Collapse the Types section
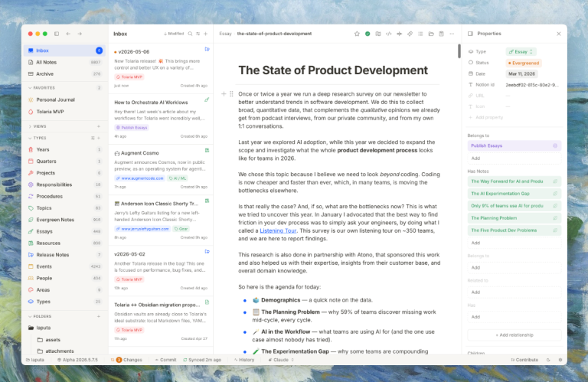The height and width of the screenshot is (382, 588). point(30,138)
